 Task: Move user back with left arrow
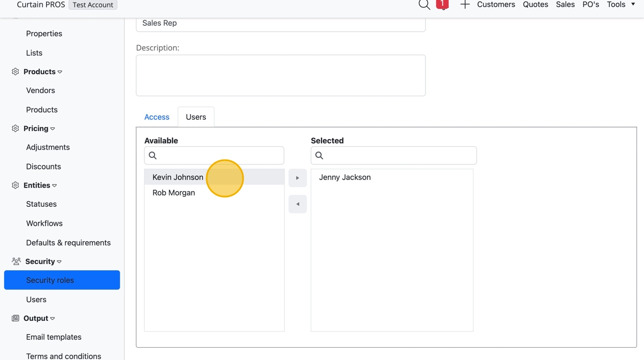click(297, 204)
